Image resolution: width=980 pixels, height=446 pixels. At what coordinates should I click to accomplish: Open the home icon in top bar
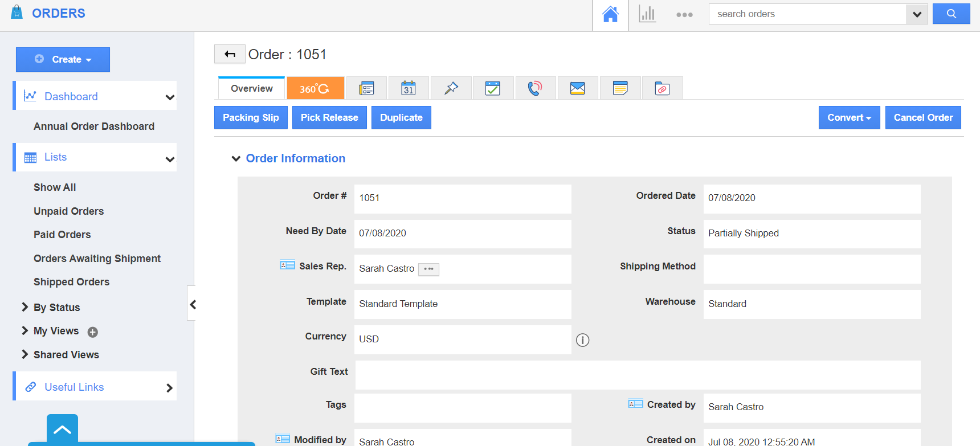pos(610,14)
